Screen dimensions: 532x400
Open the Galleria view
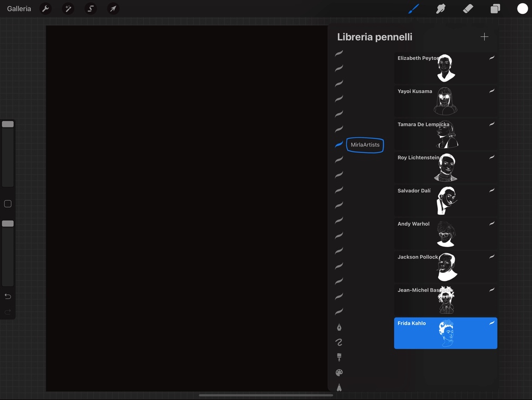click(19, 9)
